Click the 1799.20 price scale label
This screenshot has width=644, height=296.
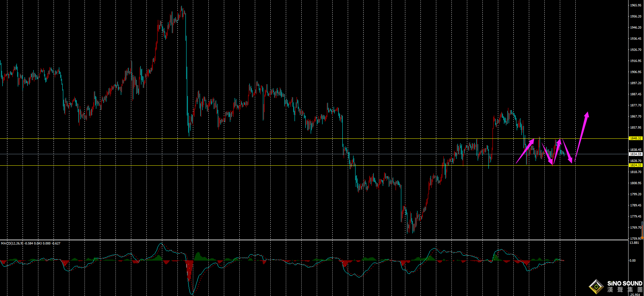pos(636,194)
